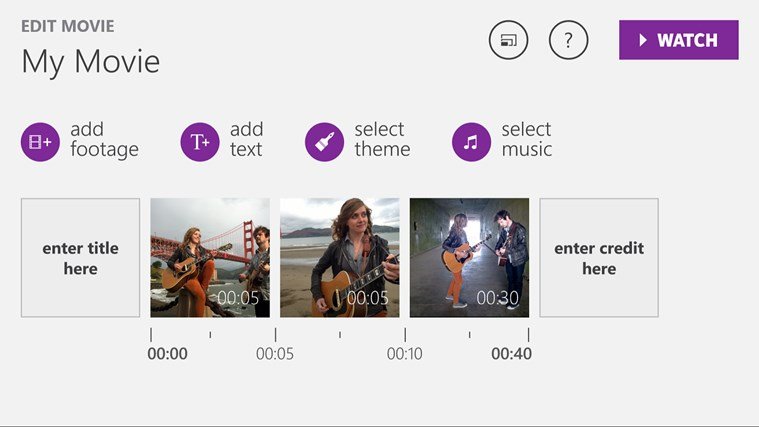Click the "add footage" text label
Image resolution: width=759 pixels, height=427 pixels.
(x=104, y=140)
